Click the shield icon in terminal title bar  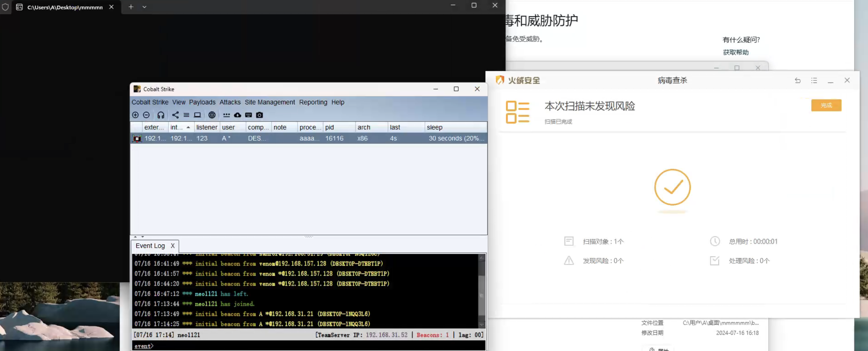coord(5,7)
